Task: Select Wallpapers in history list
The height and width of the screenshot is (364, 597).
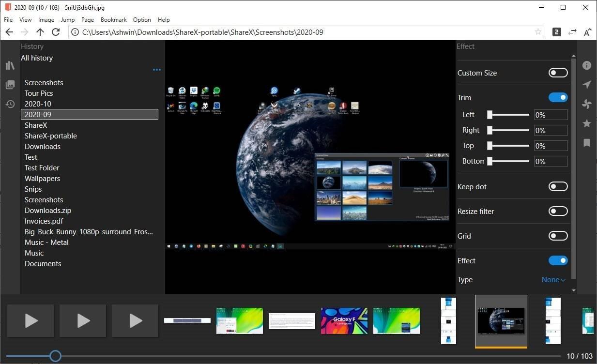Action: tap(43, 179)
